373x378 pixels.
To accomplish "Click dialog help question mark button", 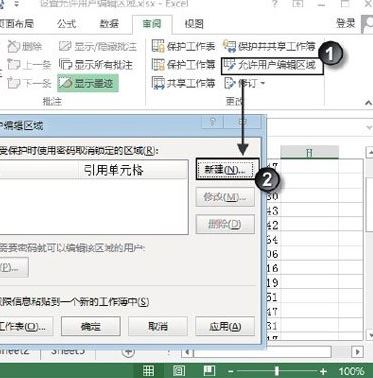I will (x=213, y=123).
